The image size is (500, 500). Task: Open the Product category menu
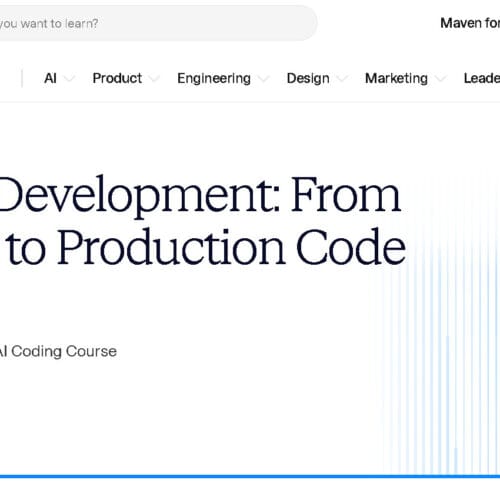click(117, 78)
